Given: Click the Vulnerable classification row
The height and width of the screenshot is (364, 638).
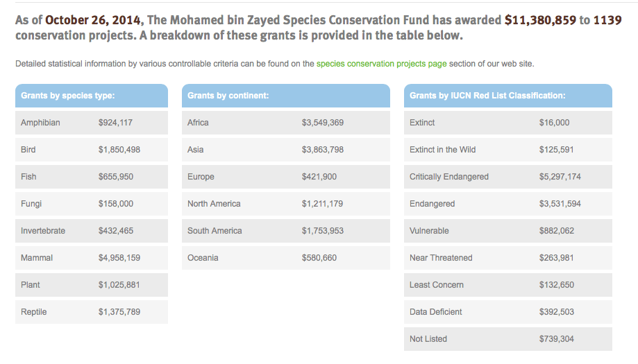Looking at the screenshot, I should point(507,231).
